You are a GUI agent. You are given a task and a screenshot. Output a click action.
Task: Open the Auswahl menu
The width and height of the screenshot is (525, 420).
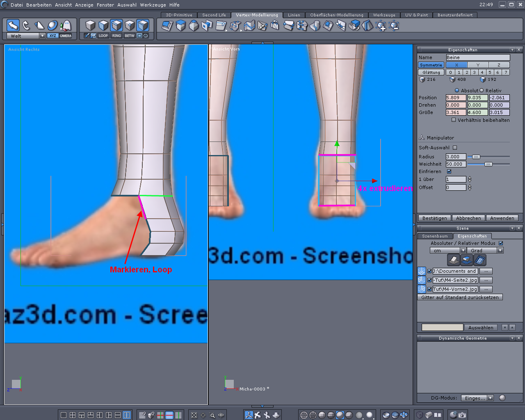point(127,5)
